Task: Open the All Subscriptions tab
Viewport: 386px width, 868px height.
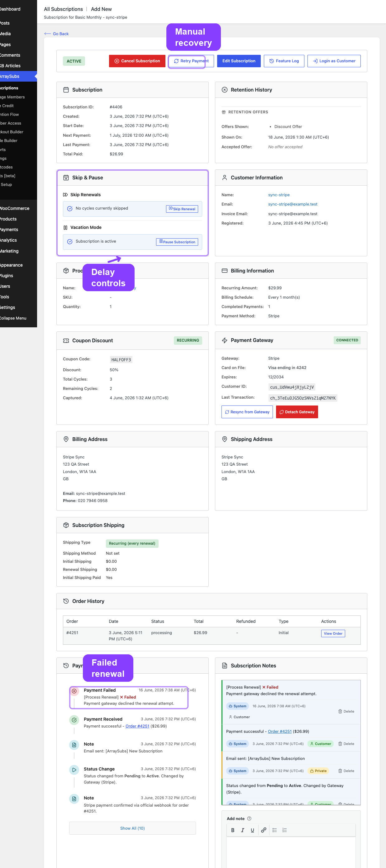Action: [63, 9]
